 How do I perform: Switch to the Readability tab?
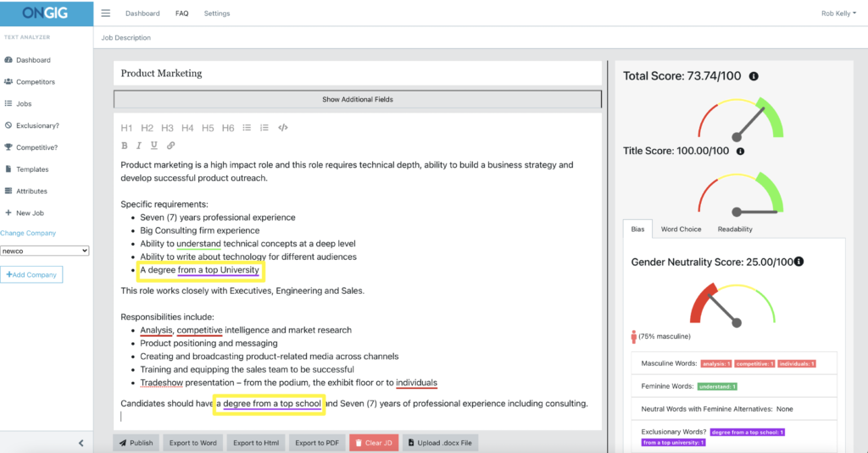[735, 229]
